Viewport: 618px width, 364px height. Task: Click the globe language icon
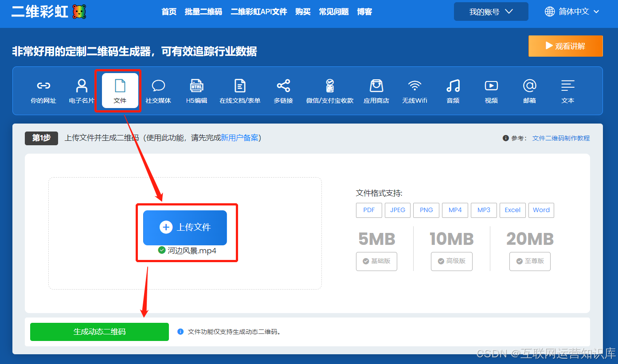(x=550, y=12)
